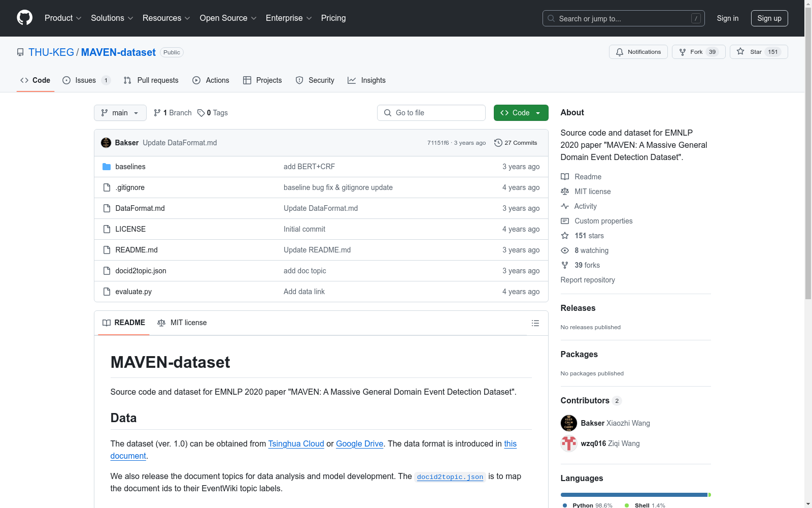Open the Issues tab
812x508 pixels.
coord(86,80)
